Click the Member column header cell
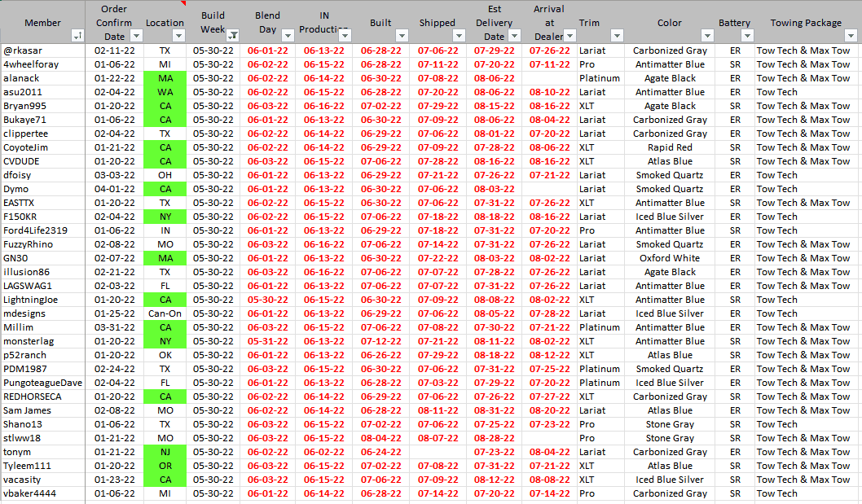The height and width of the screenshot is (504, 862). (42, 23)
